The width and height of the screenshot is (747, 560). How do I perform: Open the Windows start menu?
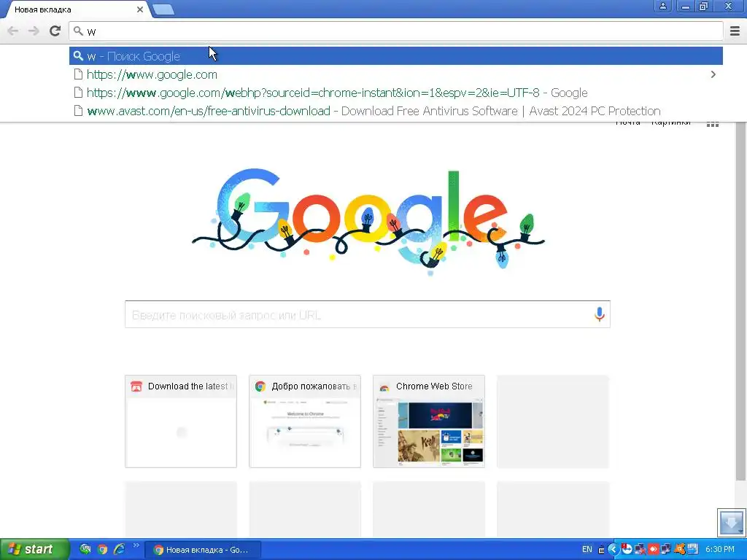pyautogui.click(x=34, y=549)
